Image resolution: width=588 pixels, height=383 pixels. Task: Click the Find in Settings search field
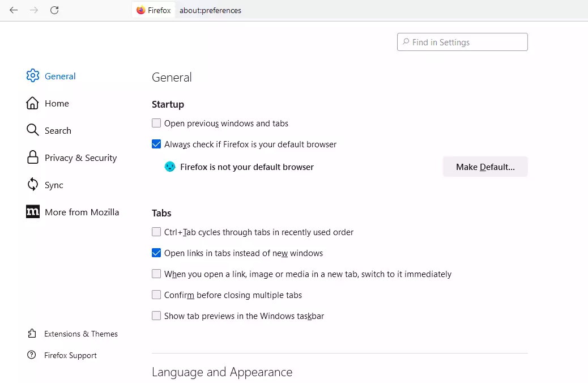coord(462,42)
